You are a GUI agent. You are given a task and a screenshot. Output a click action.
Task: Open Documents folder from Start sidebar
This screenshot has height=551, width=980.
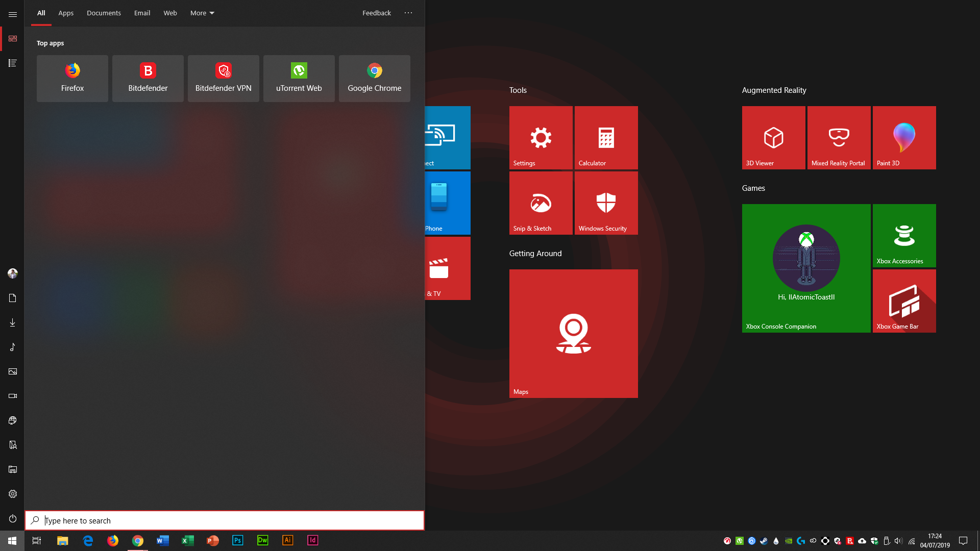[12, 298]
